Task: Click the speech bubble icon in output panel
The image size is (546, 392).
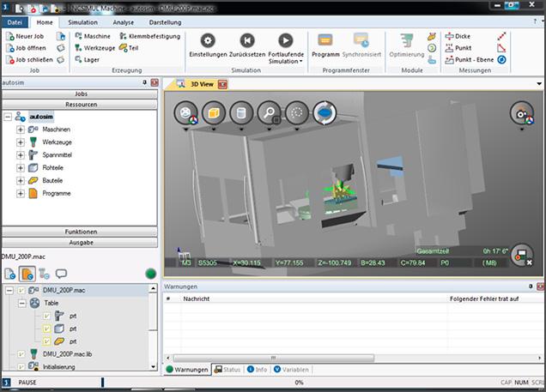Action: click(x=61, y=274)
